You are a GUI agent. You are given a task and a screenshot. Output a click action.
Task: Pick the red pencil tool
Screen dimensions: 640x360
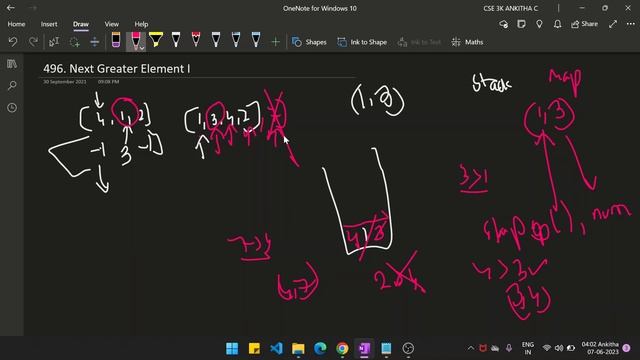tap(196, 40)
